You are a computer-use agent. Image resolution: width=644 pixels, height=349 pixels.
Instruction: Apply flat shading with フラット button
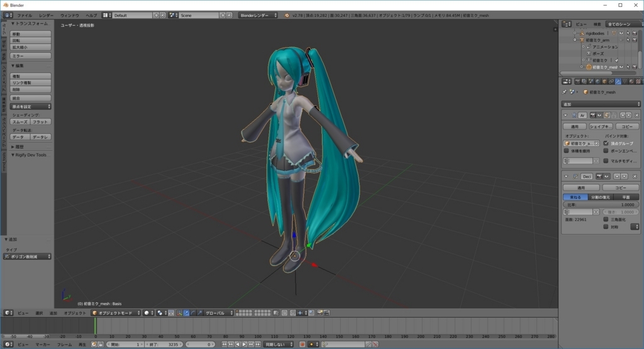40,121
